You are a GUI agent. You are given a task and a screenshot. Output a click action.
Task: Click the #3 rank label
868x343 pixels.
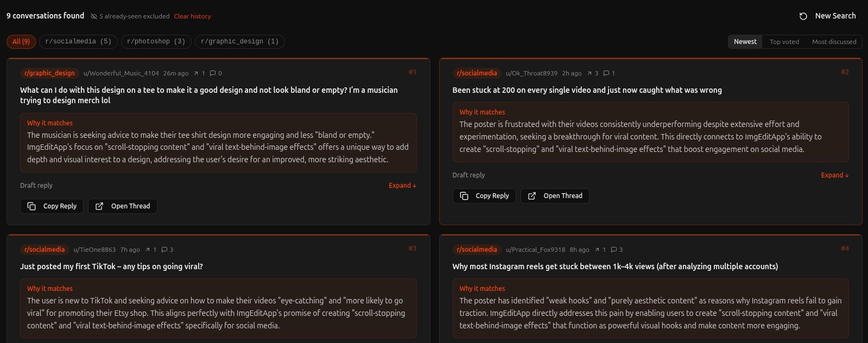tap(413, 249)
